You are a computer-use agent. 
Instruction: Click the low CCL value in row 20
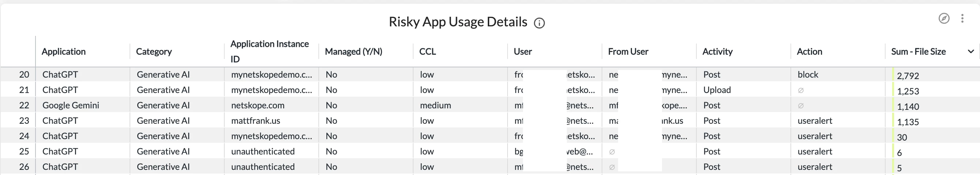pyautogui.click(x=427, y=75)
